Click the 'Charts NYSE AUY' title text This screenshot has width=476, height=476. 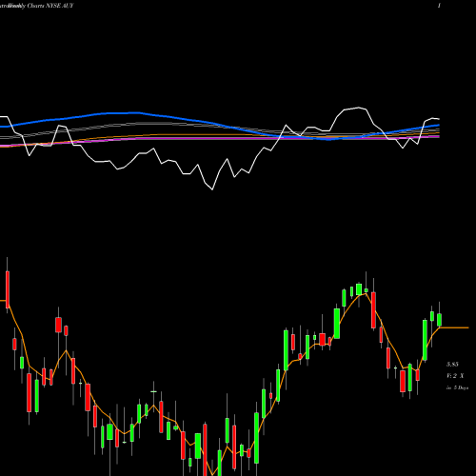coord(50,6)
